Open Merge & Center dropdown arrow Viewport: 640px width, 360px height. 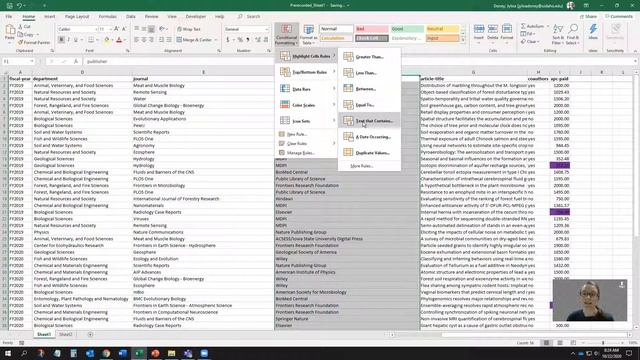tap(216, 40)
